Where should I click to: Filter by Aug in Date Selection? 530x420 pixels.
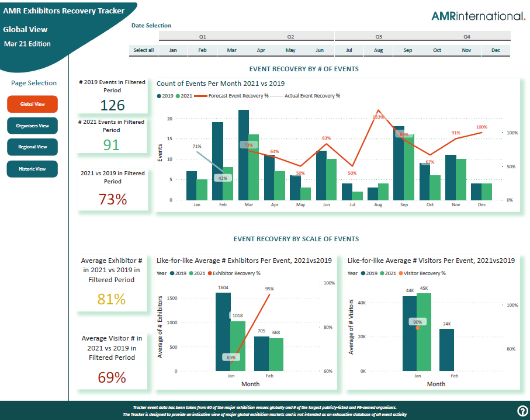click(x=378, y=50)
